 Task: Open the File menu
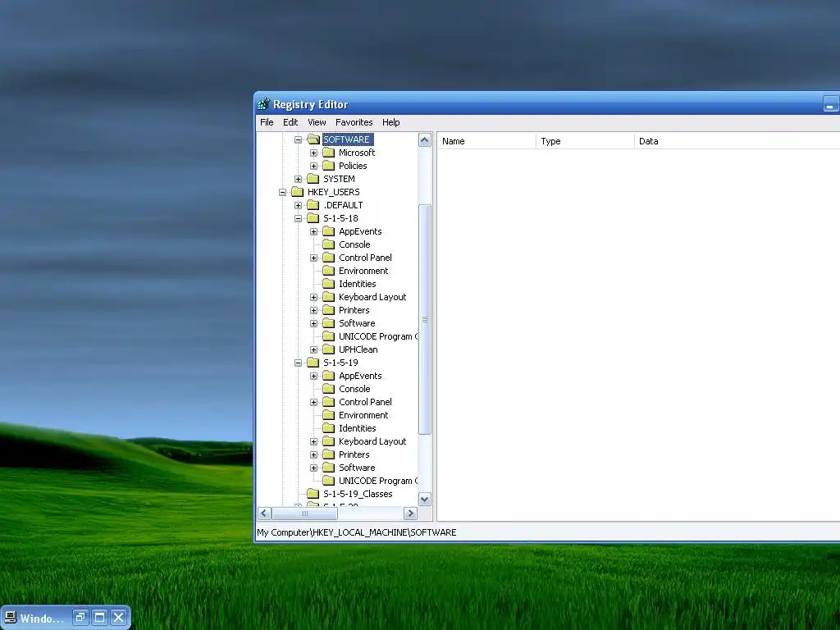(x=267, y=122)
